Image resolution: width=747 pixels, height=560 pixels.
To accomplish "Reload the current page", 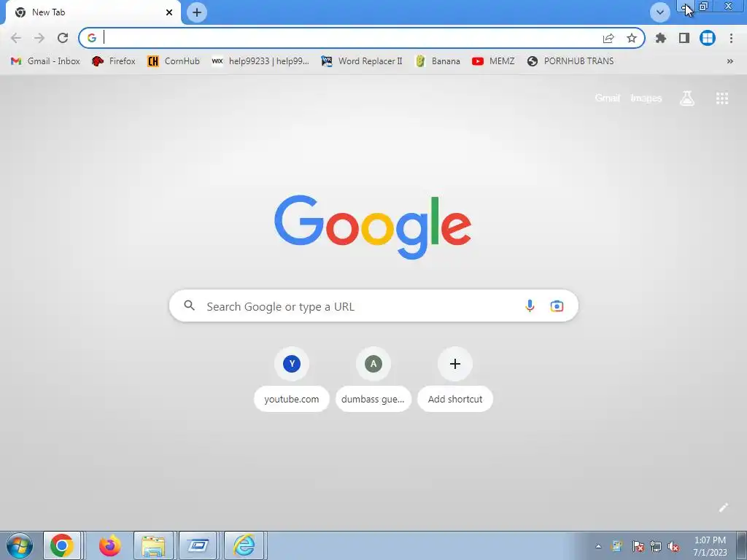I will [63, 38].
